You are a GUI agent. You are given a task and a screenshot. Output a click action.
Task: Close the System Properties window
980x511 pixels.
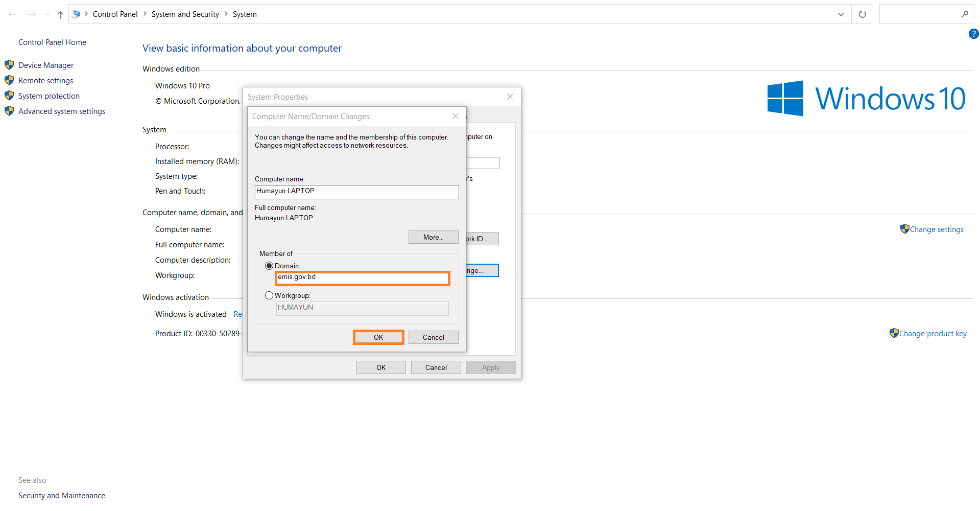(510, 97)
